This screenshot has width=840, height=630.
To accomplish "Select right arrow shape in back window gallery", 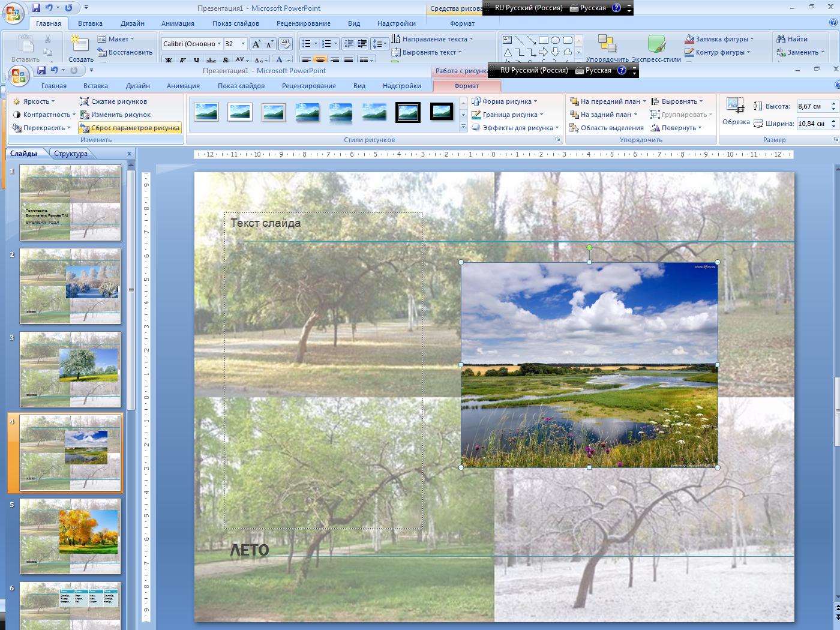I will pyautogui.click(x=543, y=52).
